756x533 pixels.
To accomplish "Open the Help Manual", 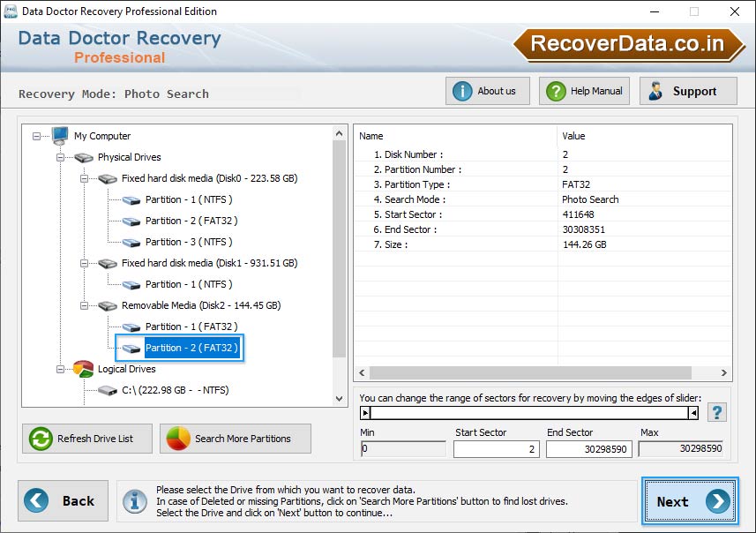I will 584,91.
